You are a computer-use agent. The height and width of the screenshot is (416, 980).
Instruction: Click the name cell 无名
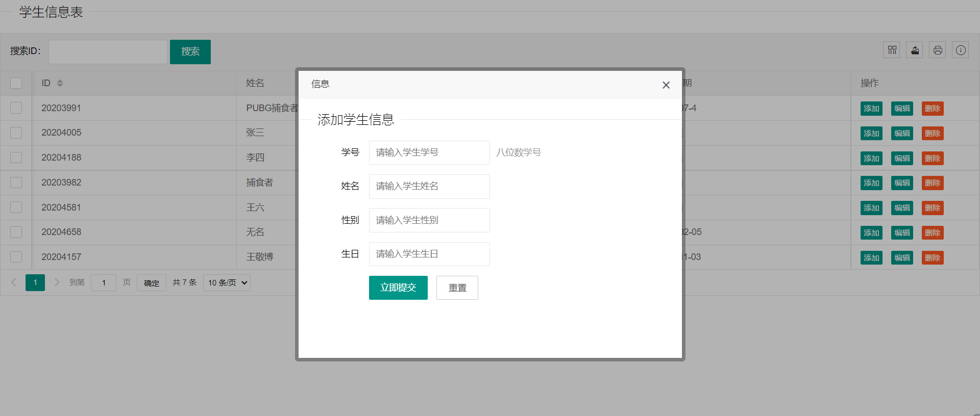pyautogui.click(x=255, y=232)
